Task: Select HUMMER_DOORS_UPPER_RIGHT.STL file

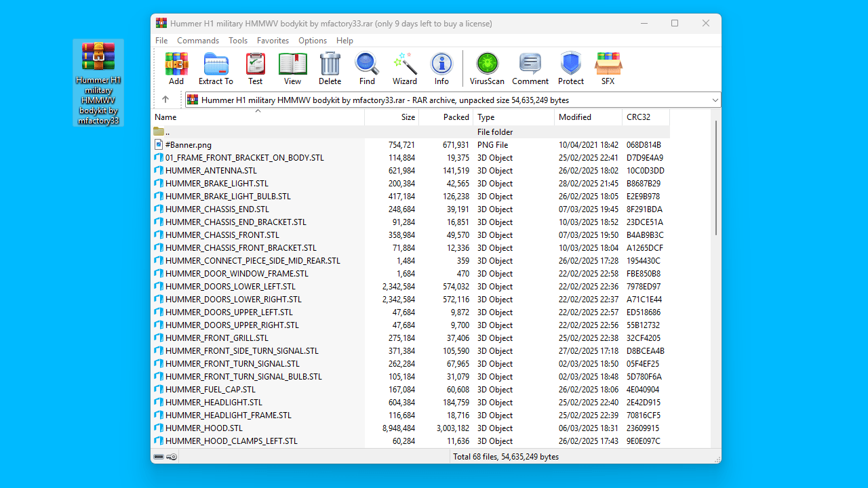Action: 232,325
